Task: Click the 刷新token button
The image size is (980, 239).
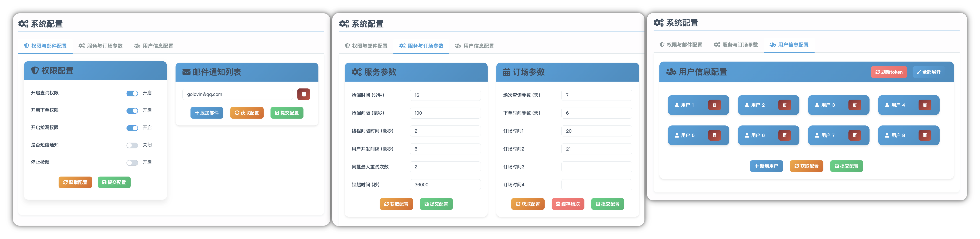Action: point(889,72)
